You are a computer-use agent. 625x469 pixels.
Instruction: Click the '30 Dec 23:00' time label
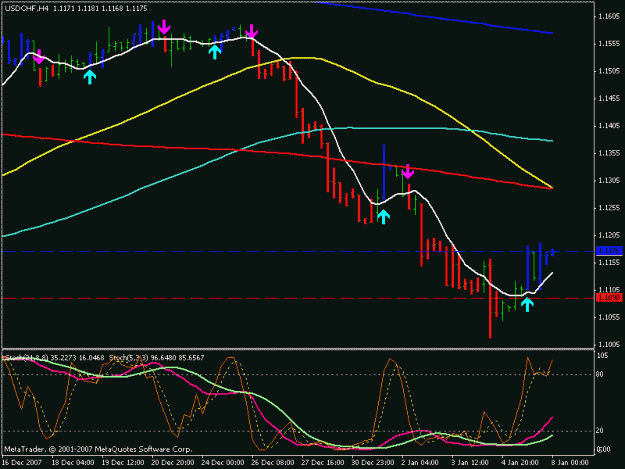pos(373,463)
